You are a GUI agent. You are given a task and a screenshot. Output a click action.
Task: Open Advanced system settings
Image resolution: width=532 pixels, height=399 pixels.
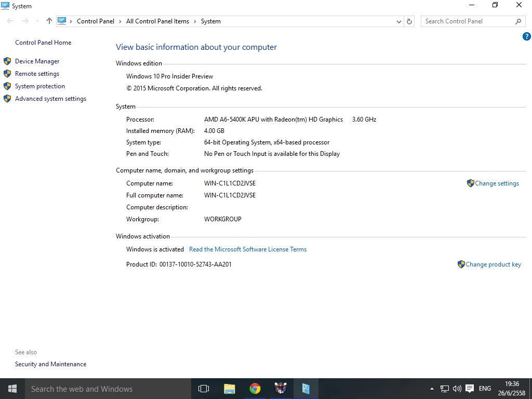50,99
